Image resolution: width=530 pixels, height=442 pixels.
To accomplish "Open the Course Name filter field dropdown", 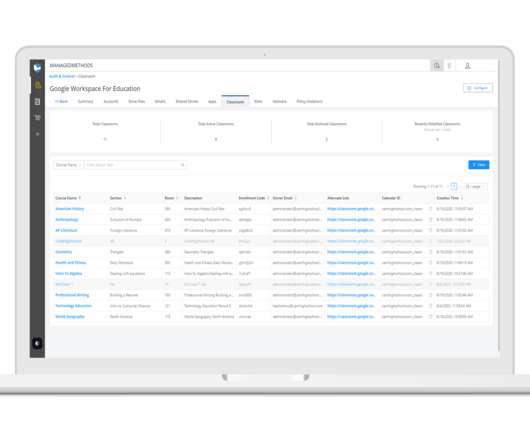I will 68,165.
